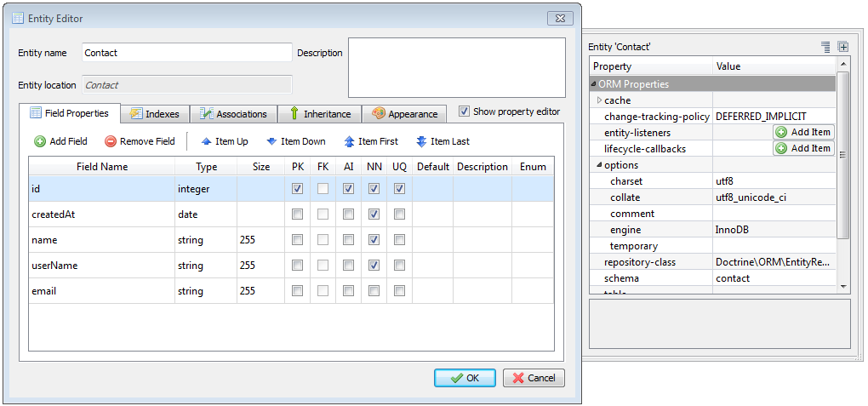The image size is (868, 406).
Task: Add Item to entity-listeners property
Action: click(803, 132)
